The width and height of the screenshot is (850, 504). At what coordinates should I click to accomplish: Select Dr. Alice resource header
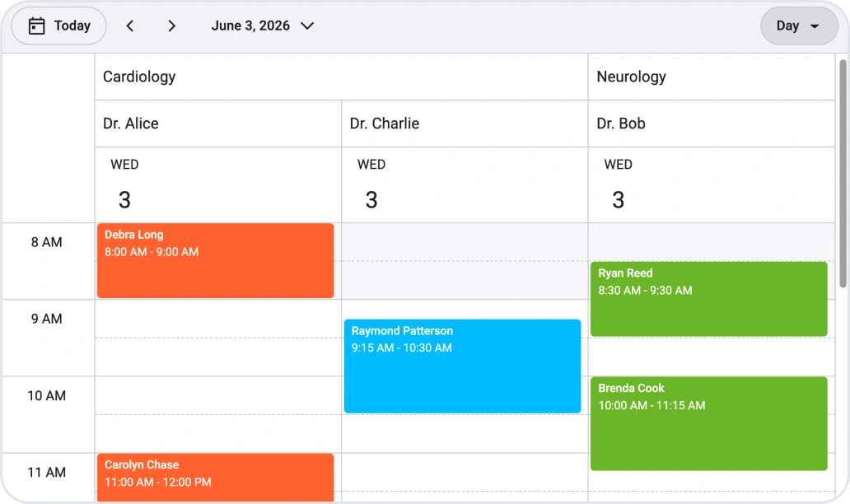pos(218,124)
